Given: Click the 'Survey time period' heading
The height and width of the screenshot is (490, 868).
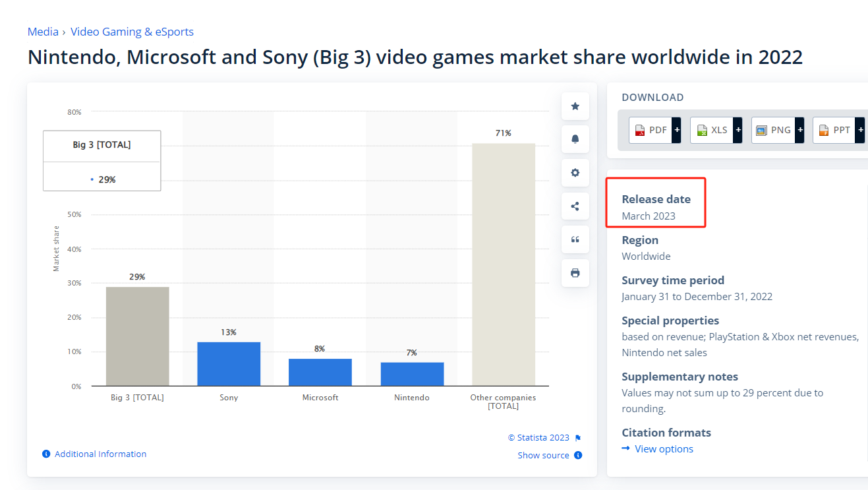Looking at the screenshot, I should click(x=673, y=280).
